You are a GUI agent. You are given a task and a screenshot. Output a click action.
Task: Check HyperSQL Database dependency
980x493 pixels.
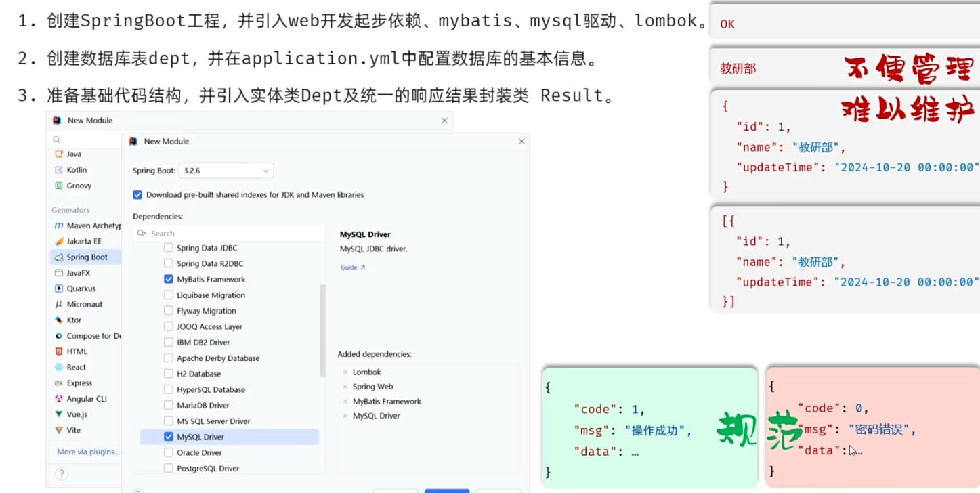169,389
